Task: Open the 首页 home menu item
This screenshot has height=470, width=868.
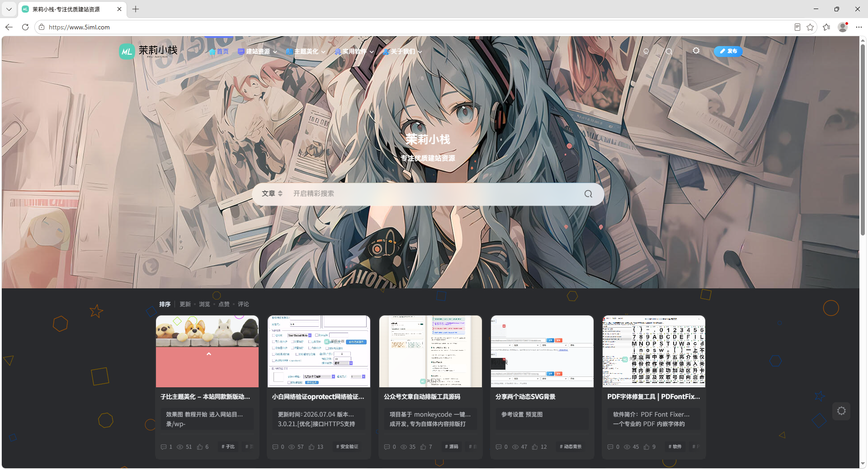Action: (219, 52)
